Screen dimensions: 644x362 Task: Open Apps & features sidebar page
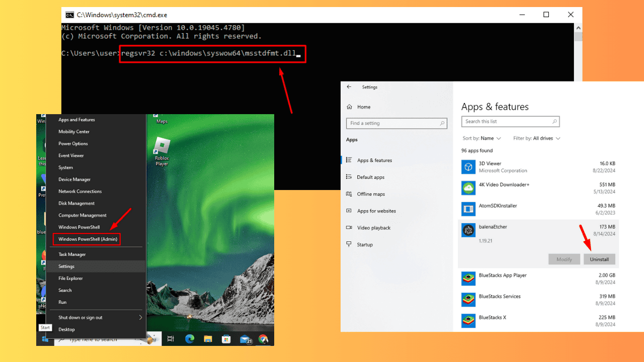pyautogui.click(x=374, y=160)
